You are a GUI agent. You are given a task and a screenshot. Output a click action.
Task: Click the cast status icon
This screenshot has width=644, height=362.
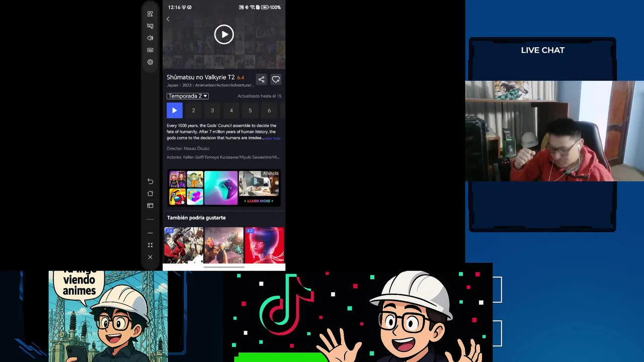point(241,8)
